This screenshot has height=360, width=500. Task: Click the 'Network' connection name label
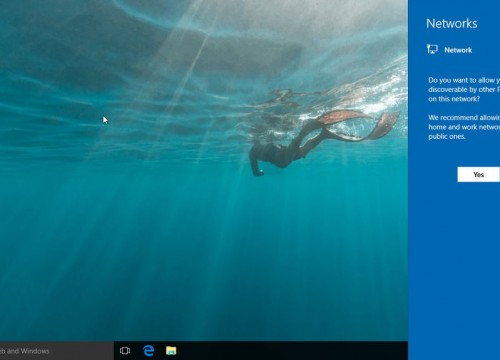coord(458,50)
